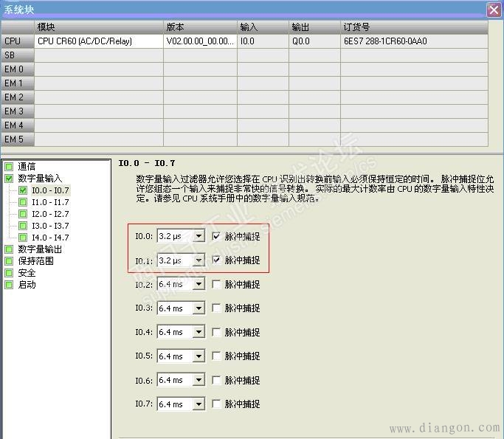This screenshot has width=504, height=439.
Task: Click the I0.0 input address cell
Action: (263, 41)
